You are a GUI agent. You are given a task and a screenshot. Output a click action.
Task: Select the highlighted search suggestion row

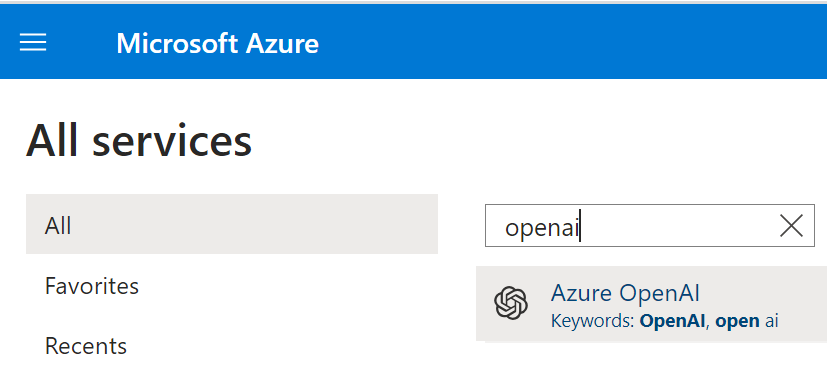[x=651, y=304]
